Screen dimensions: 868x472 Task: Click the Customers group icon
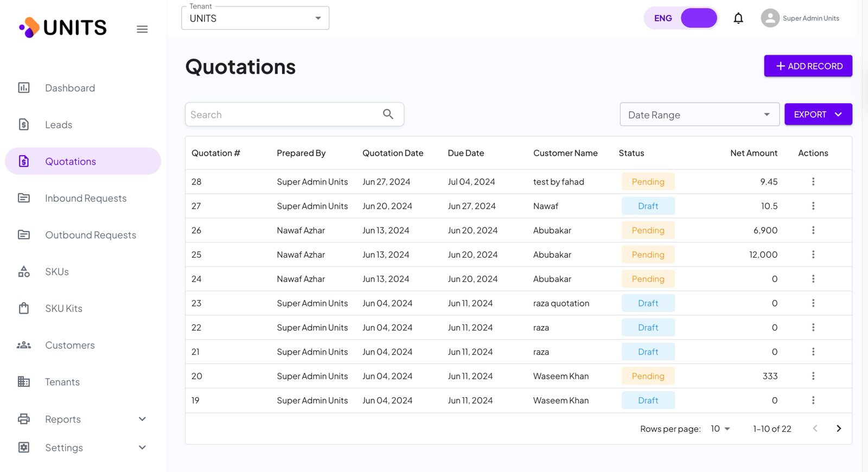(24, 345)
